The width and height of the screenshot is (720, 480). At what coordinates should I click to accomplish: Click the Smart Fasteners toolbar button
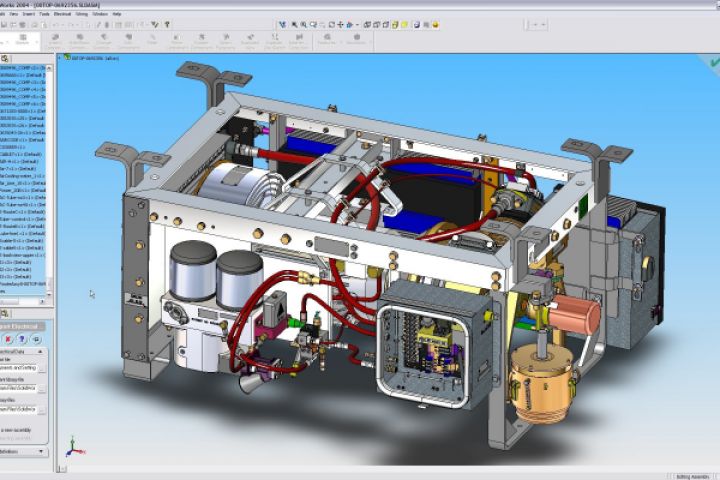[225, 41]
